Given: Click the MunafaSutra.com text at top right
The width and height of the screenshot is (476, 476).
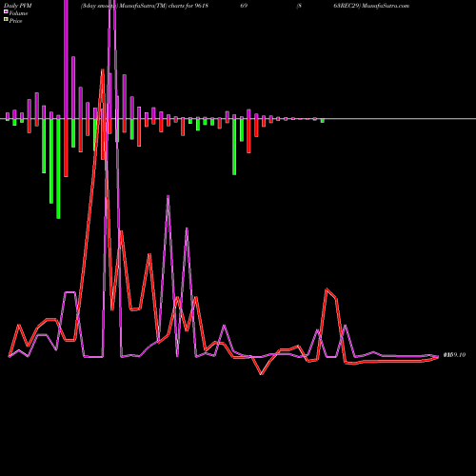Looking at the screenshot, I should (386, 6).
